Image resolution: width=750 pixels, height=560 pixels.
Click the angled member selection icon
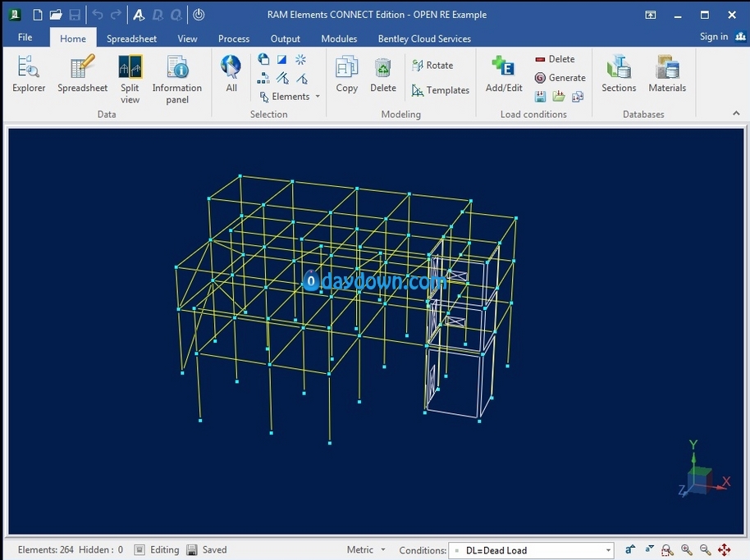(301, 78)
